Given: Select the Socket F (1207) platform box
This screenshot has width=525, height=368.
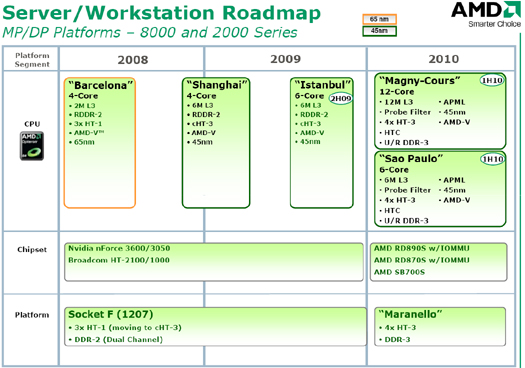Looking at the screenshot, I should click(x=216, y=326).
